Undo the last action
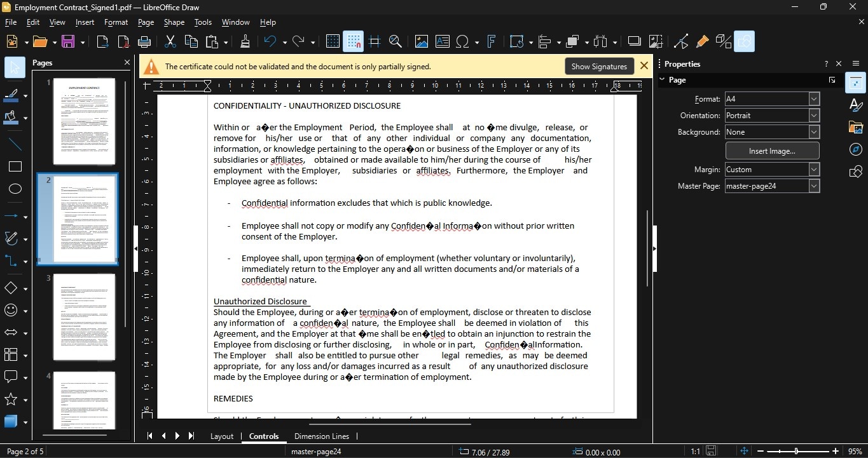Viewport: 868px width, 458px height. tap(270, 42)
